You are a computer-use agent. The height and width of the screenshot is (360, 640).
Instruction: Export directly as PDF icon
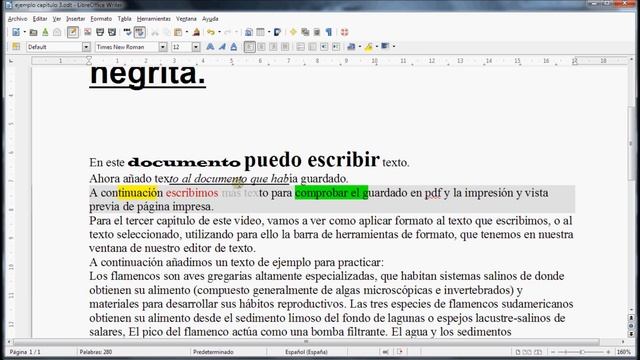(x=87, y=32)
